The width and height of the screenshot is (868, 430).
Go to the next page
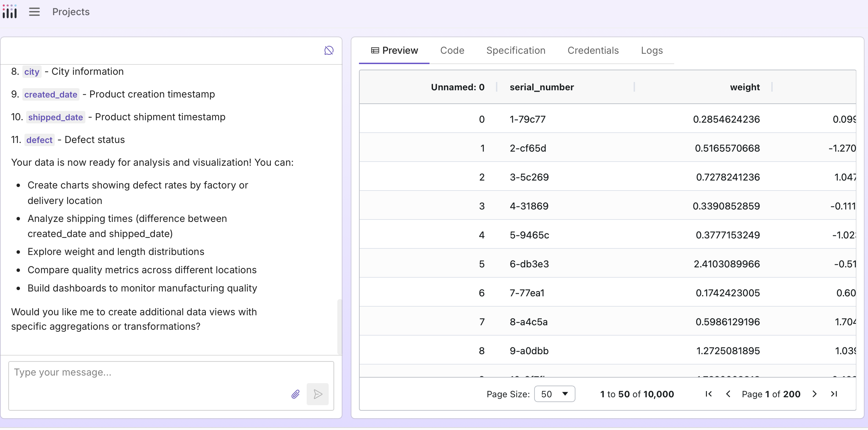point(815,394)
